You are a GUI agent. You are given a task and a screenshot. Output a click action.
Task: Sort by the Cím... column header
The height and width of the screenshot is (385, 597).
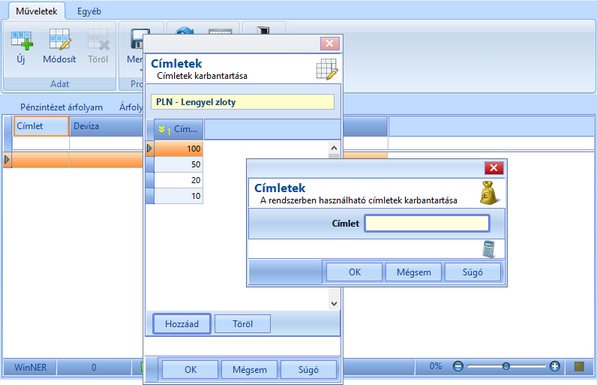[x=179, y=129]
